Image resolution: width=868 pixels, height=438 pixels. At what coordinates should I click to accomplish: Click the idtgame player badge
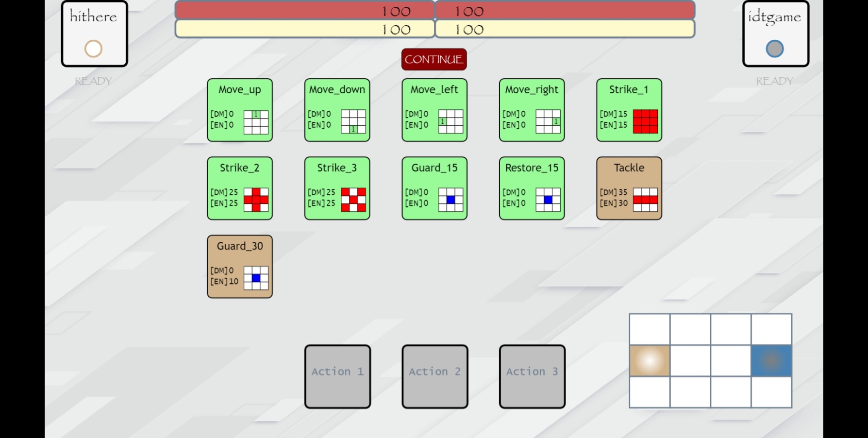pyautogui.click(x=775, y=34)
